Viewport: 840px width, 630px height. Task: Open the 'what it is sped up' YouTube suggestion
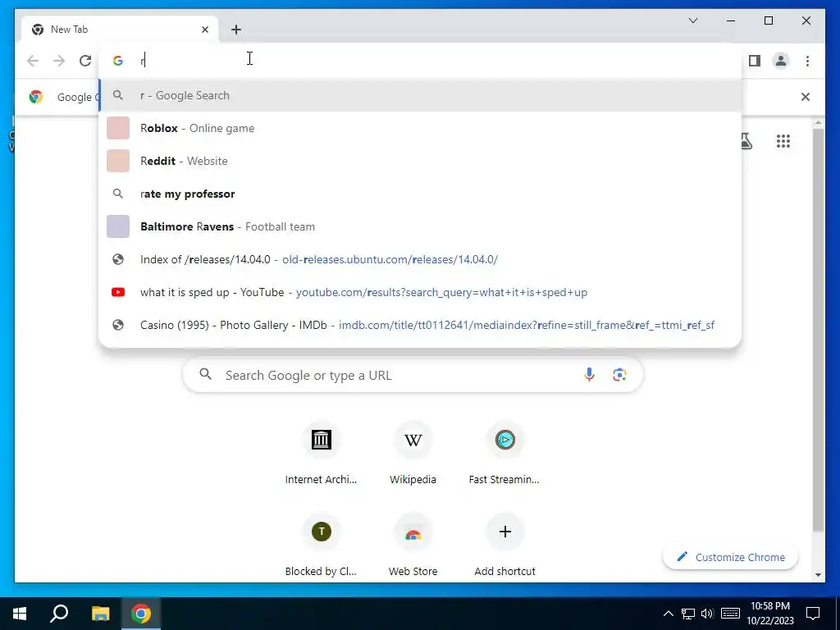coord(420,292)
